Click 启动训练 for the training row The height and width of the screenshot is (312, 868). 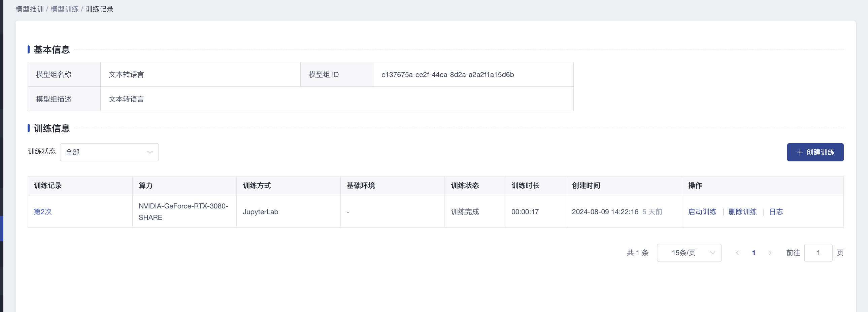pos(702,212)
